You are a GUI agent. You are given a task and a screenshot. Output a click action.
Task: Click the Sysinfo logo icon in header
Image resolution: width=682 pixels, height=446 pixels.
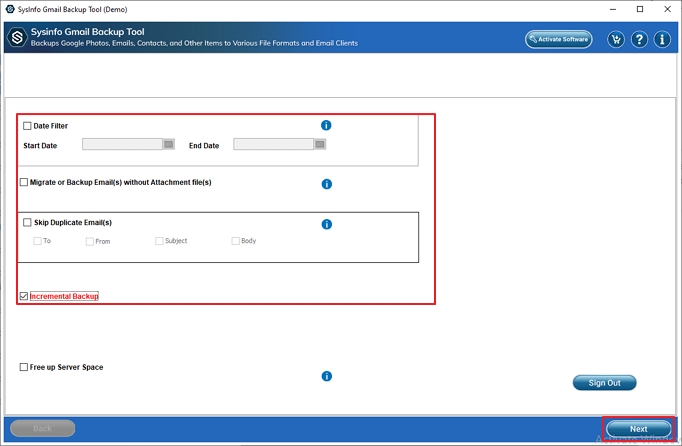[x=17, y=38]
